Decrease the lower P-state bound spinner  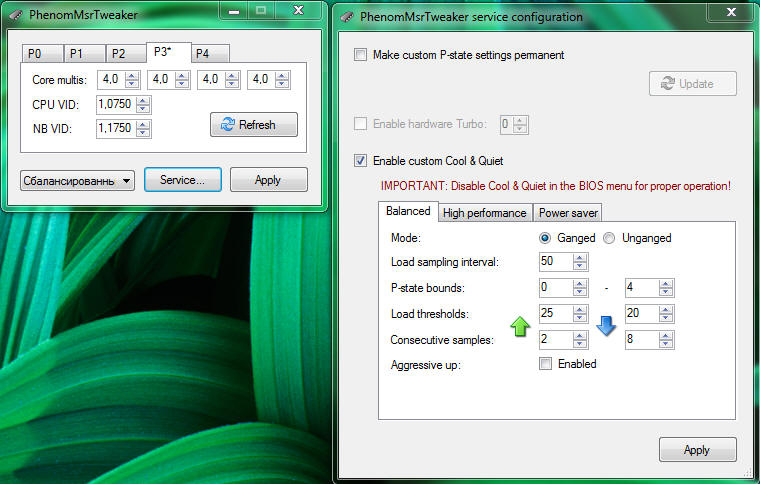tap(580, 292)
